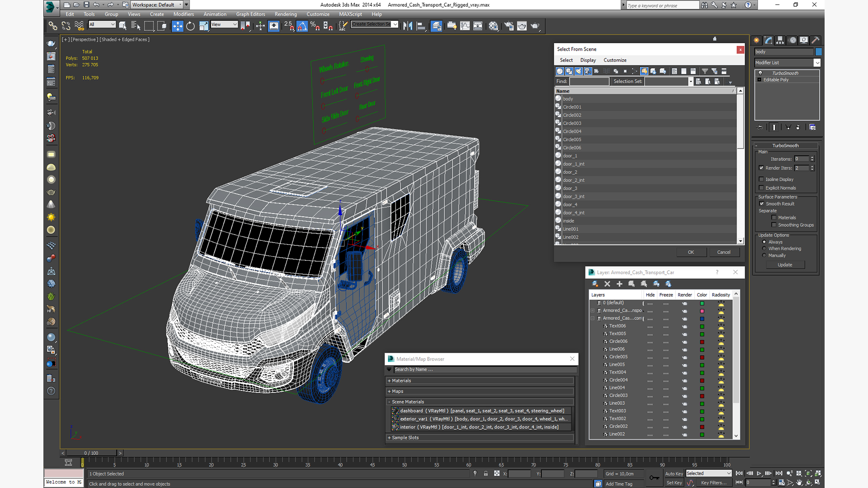Open Key Filters dialog

(714, 483)
